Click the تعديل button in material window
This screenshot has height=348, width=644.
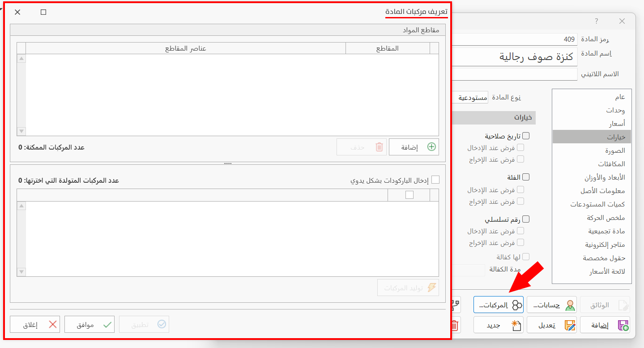pyautogui.click(x=552, y=325)
